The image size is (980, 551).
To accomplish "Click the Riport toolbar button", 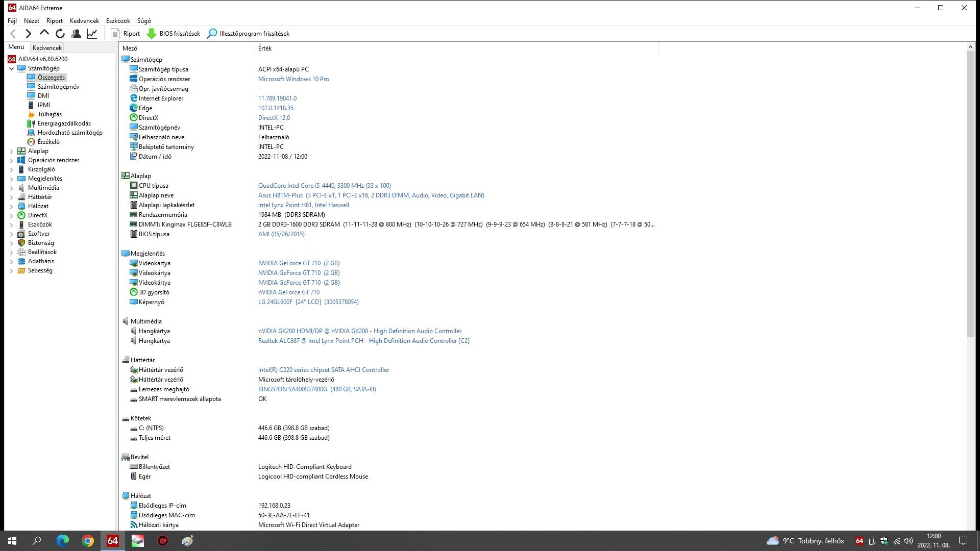I will point(126,34).
